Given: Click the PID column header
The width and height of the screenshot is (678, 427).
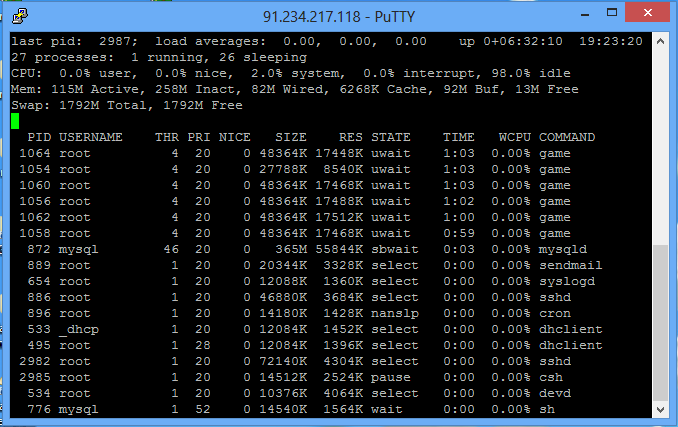Looking at the screenshot, I should [x=39, y=137].
